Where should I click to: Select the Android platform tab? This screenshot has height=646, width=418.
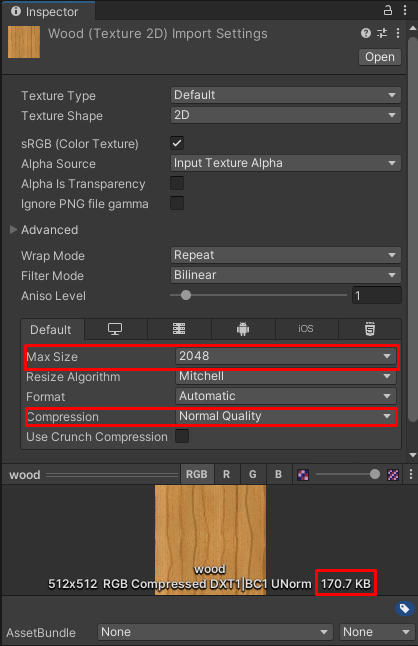243,329
